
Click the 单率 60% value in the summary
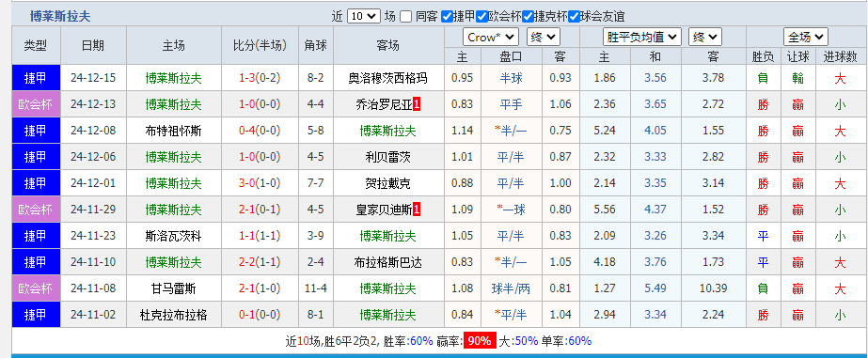[x=579, y=341]
